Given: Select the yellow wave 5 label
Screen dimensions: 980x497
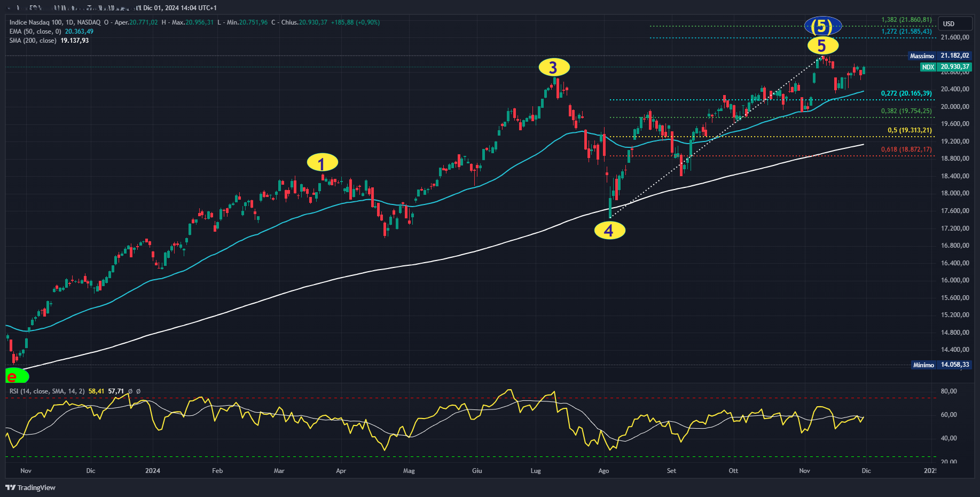Looking at the screenshot, I should click(x=822, y=45).
